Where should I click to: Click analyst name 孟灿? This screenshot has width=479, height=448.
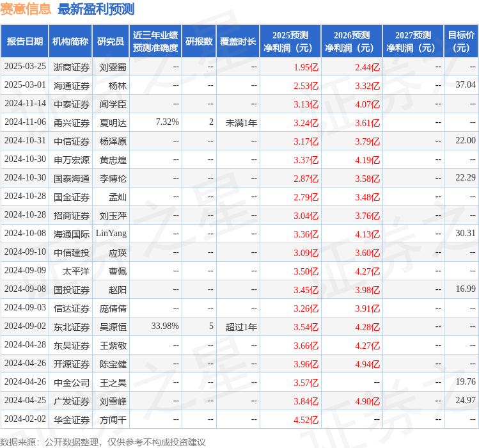pyautogui.click(x=118, y=197)
